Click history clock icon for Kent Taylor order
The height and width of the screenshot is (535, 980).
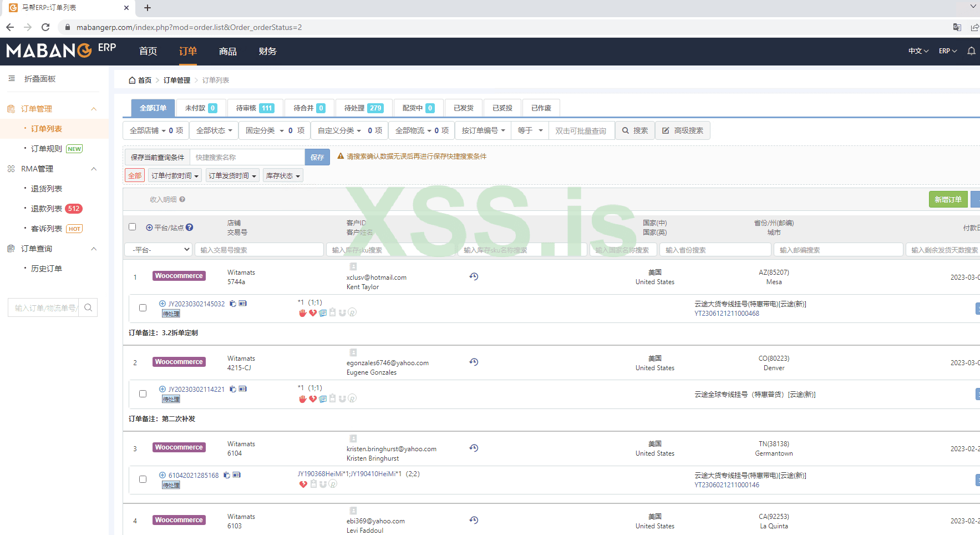(474, 276)
